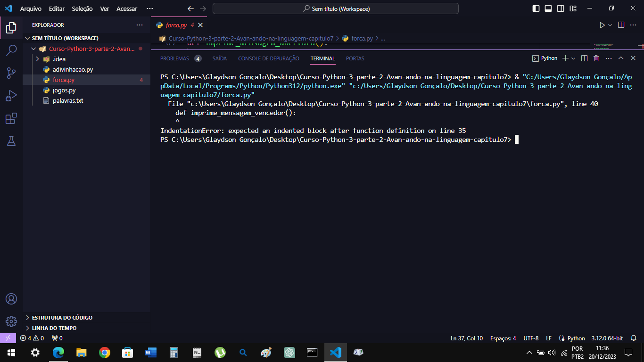The width and height of the screenshot is (644, 362).
Task: Select interpreter 3.12.0 64-bit in status bar
Action: [x=607, y=338]
